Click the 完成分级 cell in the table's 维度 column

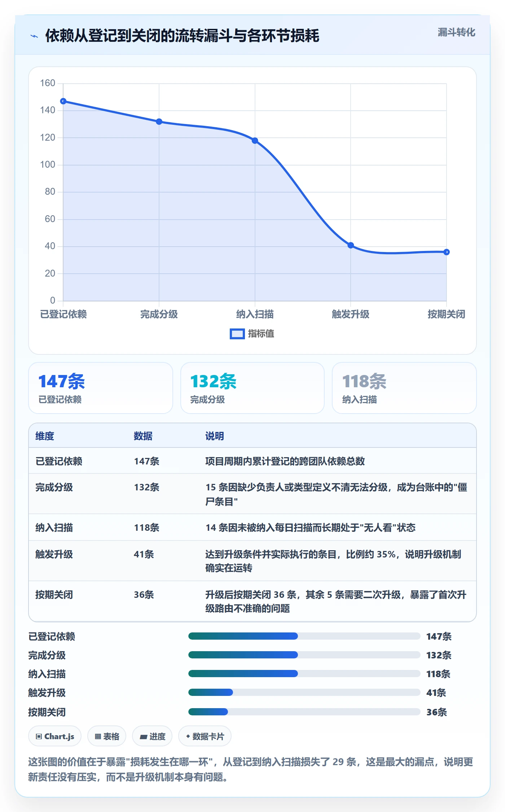coord(54,487)
